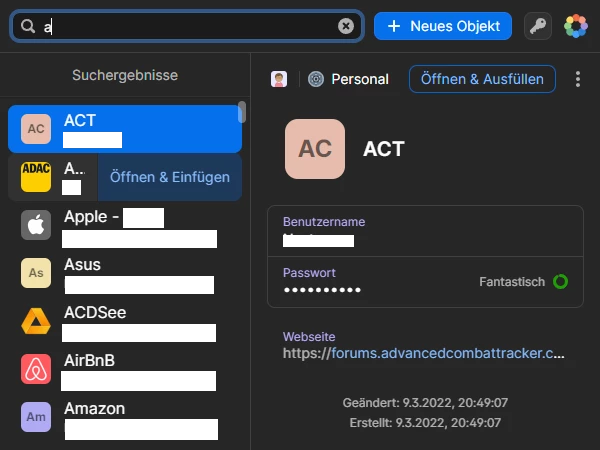The width and height of the screenshot is (600, 450).
Task: Open the password generator key icon
Action: 538,26
